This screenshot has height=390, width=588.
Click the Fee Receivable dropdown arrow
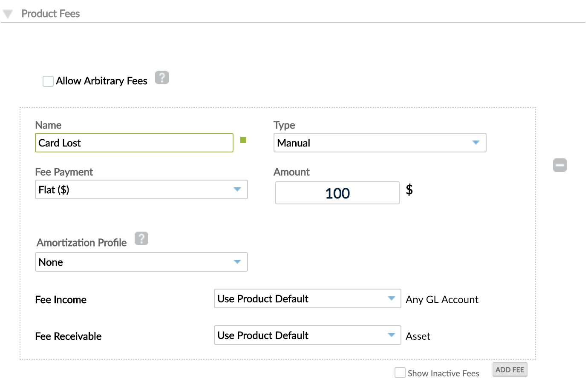[391, 335]
